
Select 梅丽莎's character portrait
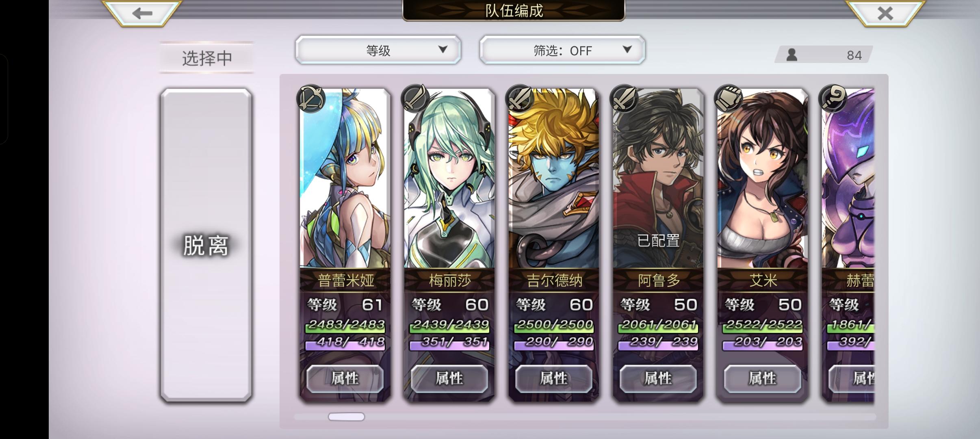pos(449,179)
